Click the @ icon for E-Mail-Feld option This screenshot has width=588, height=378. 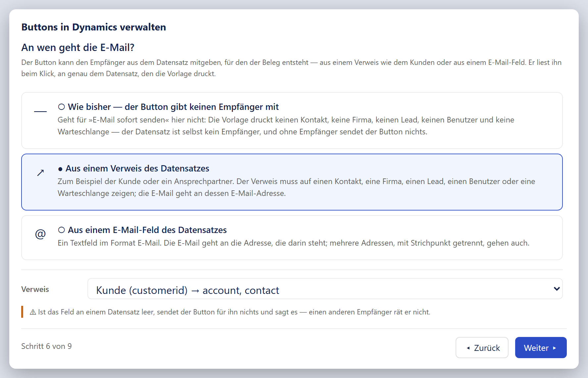40,234
